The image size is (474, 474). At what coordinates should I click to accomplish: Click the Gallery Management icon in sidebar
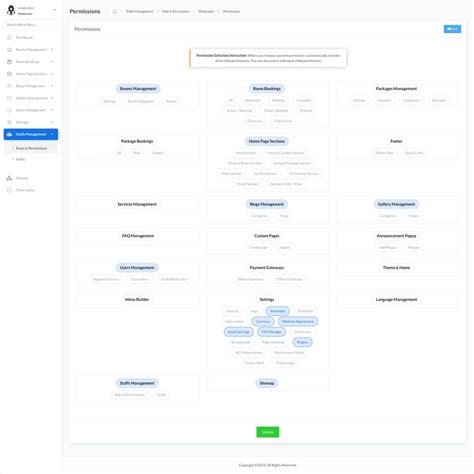coord(9,98)
